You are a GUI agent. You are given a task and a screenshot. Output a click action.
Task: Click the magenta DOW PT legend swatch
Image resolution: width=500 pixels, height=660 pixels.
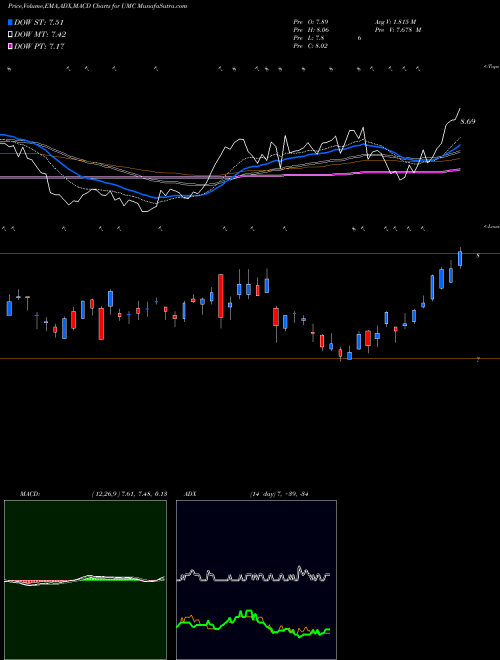click(x=11, y=46)
